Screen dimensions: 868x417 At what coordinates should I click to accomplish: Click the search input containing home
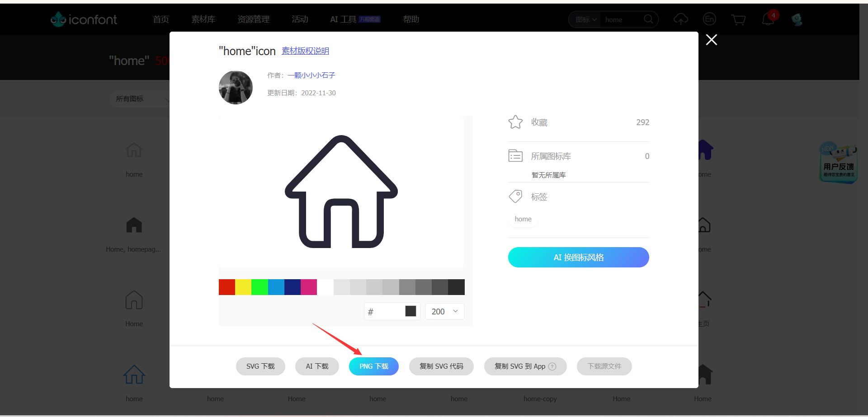[x=622, y=19]
